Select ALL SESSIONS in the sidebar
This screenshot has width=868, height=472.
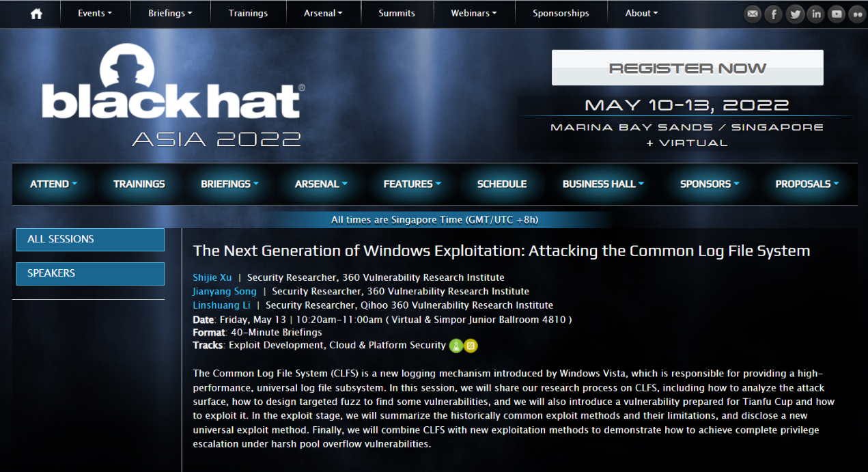tap(90, 239)
